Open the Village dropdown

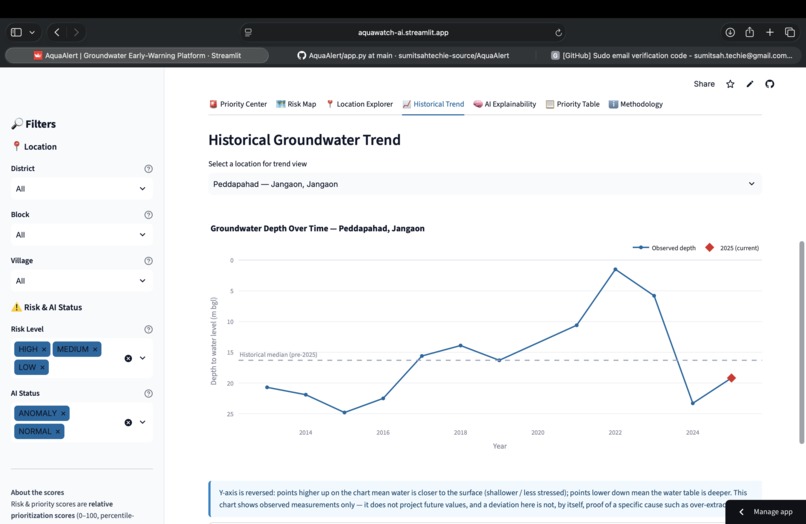tap(81, 281)
